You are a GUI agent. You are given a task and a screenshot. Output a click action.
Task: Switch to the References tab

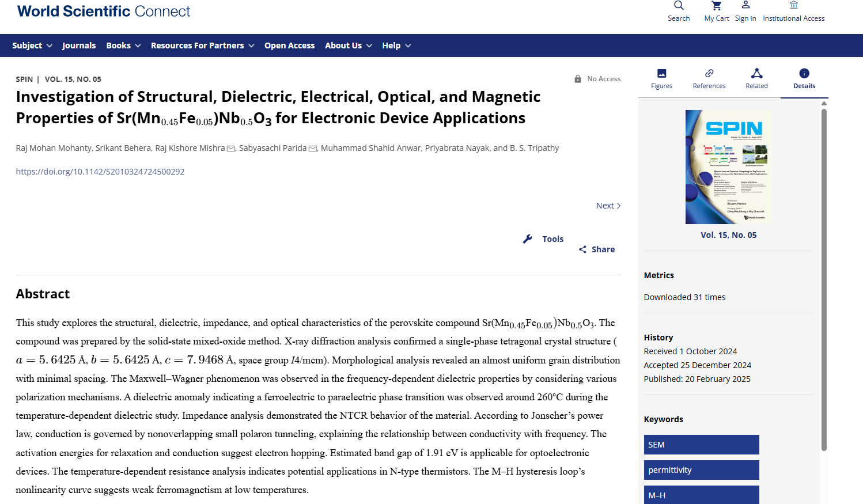tap(709, 78)
